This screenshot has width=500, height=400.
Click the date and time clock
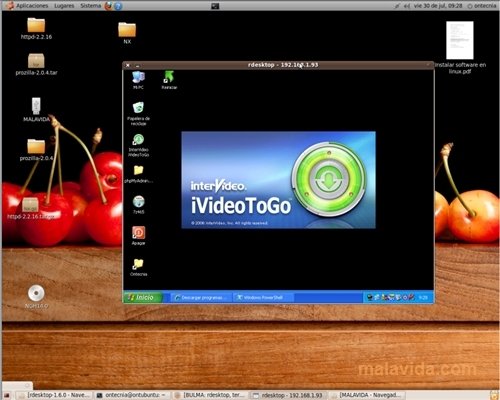point(438,6)
